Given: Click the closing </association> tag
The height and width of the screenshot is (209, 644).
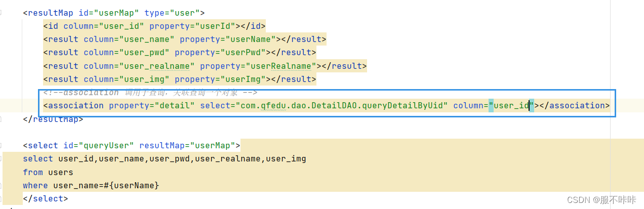Looking at the screenshot, I should [575, 105].
